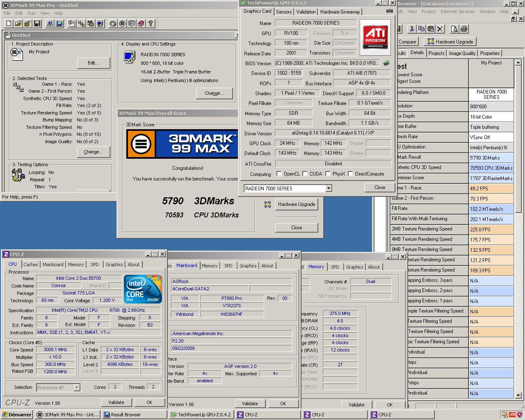Click Close button in the 3DMark score dialog
The image size is (525, 420).
(x=297, y=228)
